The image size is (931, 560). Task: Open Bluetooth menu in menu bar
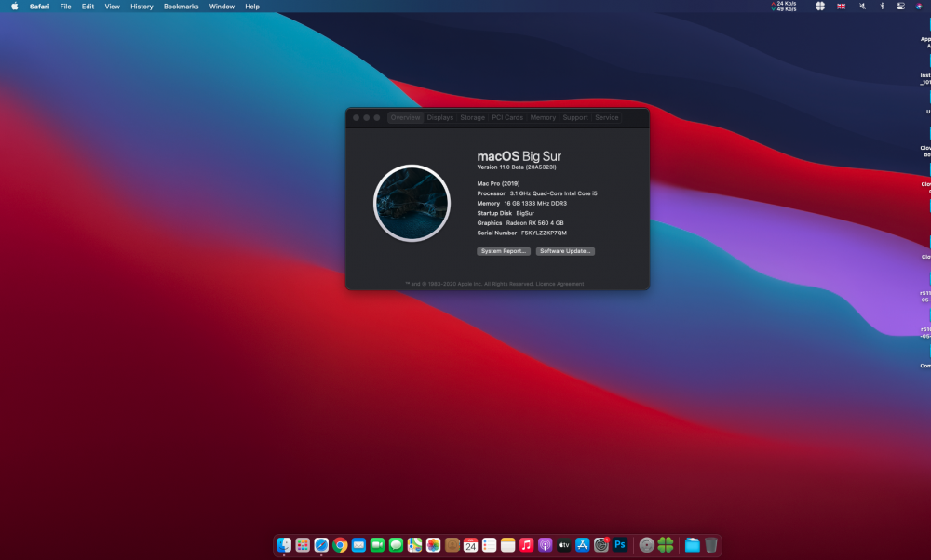click(x=882, y=6)
